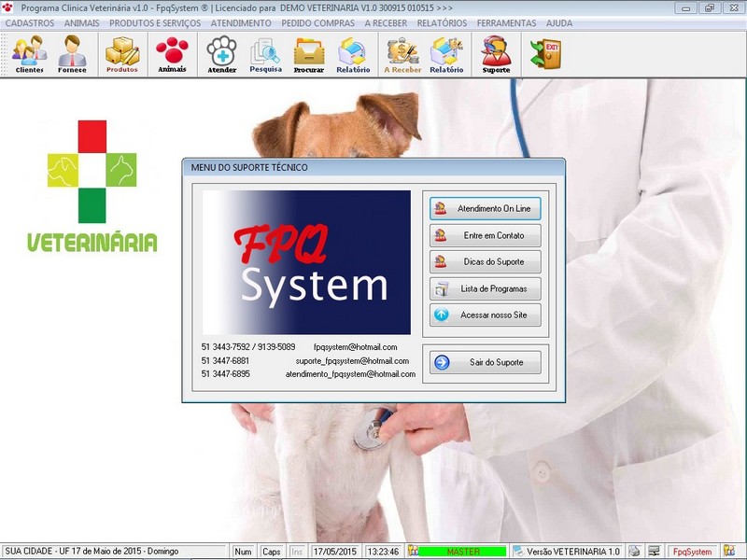Click the Atendimento On Line button

[485, 208]
